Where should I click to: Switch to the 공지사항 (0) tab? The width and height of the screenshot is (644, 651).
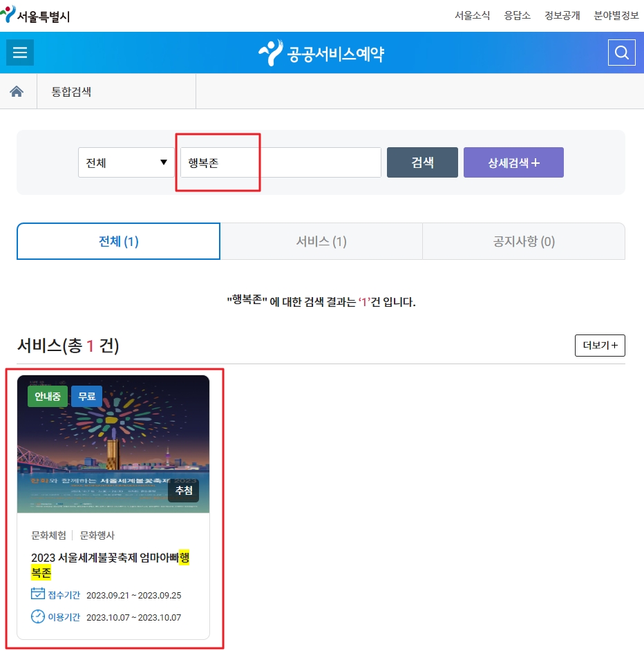523,240
